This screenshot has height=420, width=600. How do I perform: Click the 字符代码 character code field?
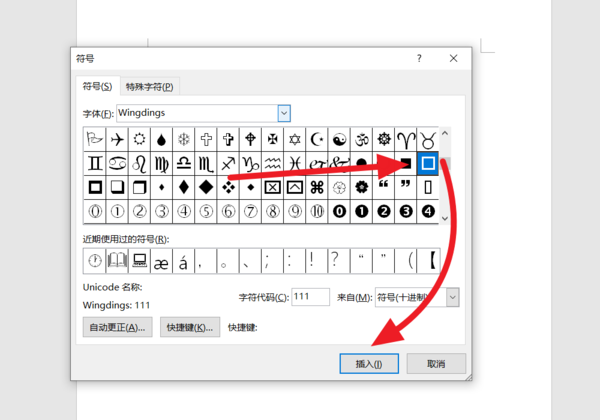[x=311, y=297]
